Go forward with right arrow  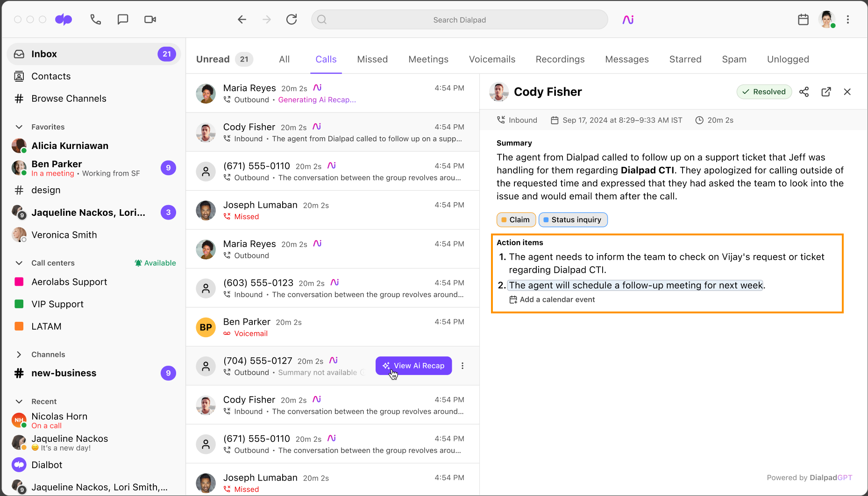click(267, 20)
